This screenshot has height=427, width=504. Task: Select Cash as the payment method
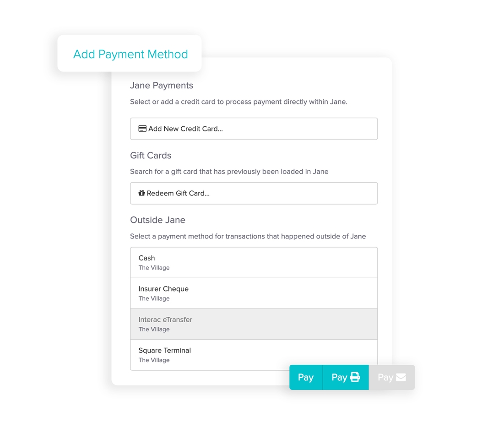[254, 262]
